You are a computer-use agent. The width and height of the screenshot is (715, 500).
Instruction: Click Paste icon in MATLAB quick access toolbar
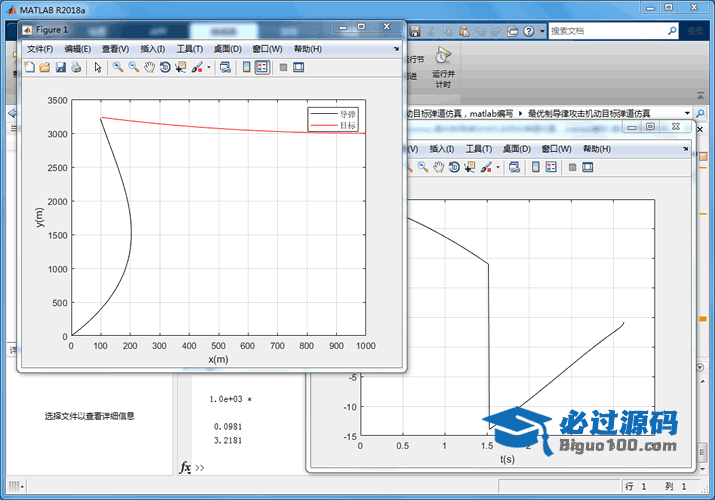coord(464,31)
